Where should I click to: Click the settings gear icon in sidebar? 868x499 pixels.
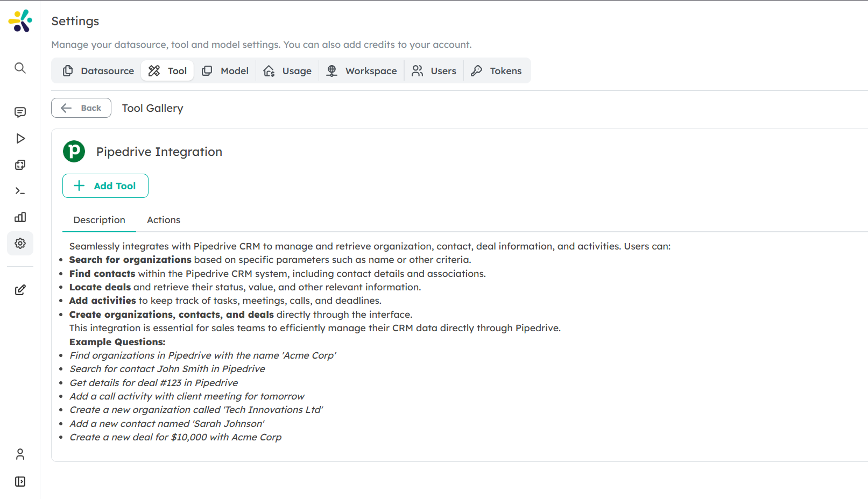(x=20, y=244)
